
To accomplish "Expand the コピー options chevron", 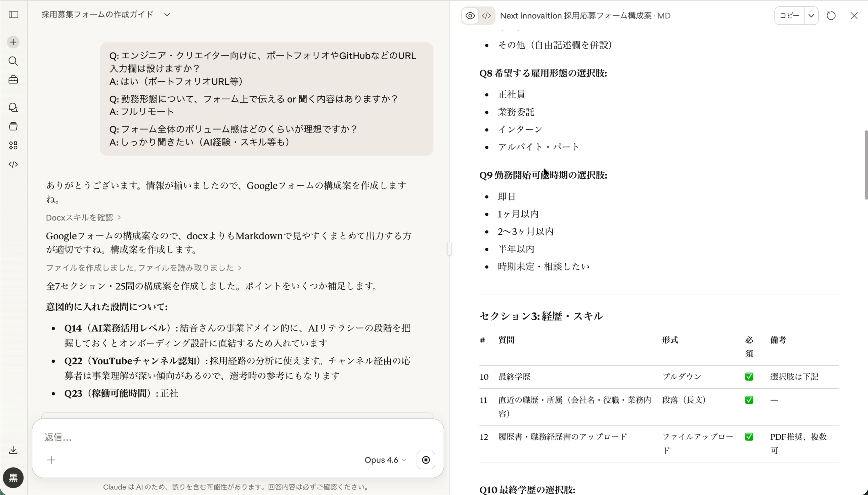I will [812, 15].
